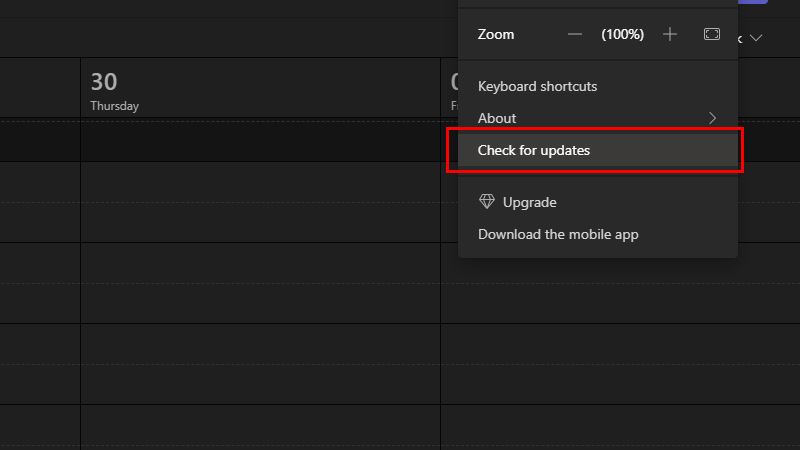Click the purple button at the top right edge
The image size is (800, 450).
[x=753, y=2]
